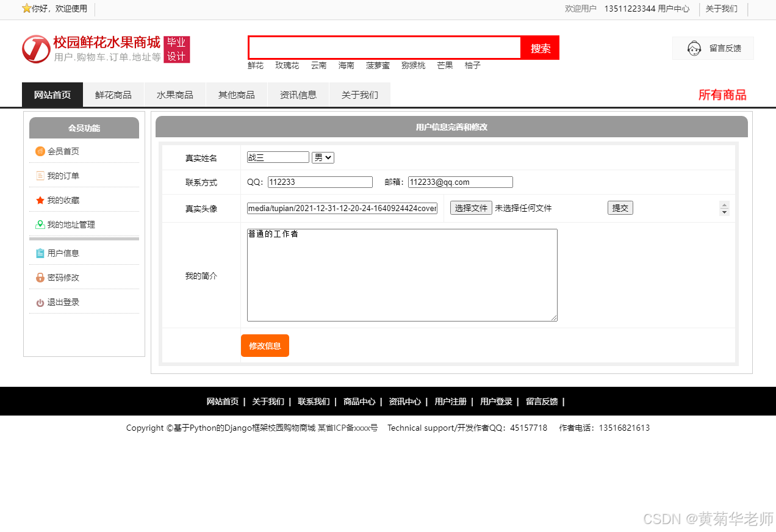Open 会员首页 in the sidebar

tap(63, 151)
